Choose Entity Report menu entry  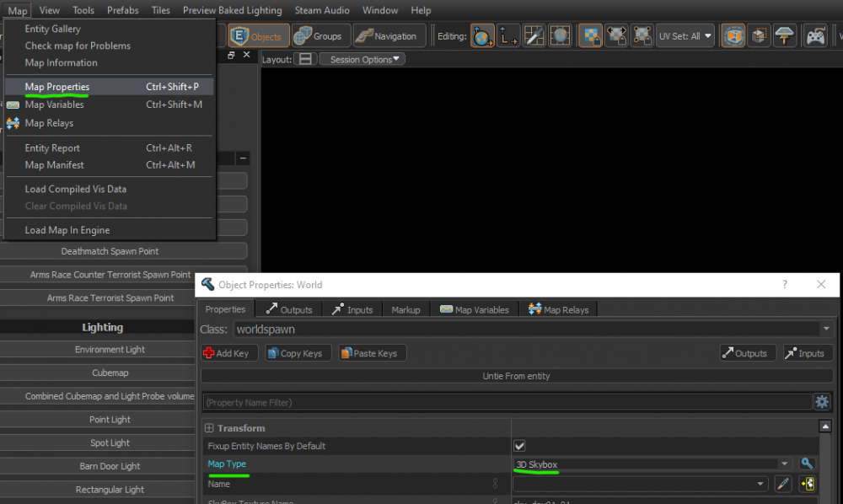pyautogui.click(x=109, y=147)
